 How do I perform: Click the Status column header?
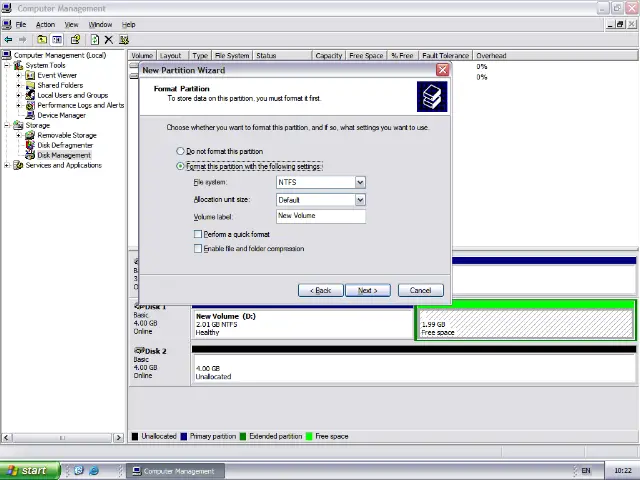(x=282, y=56)
